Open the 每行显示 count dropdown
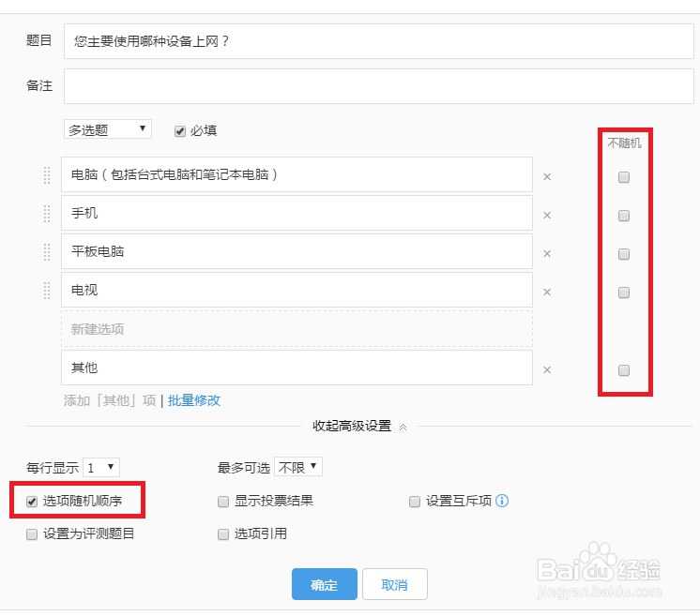The height and width of the screenshot is (616, 700). (x=101, y=468)
